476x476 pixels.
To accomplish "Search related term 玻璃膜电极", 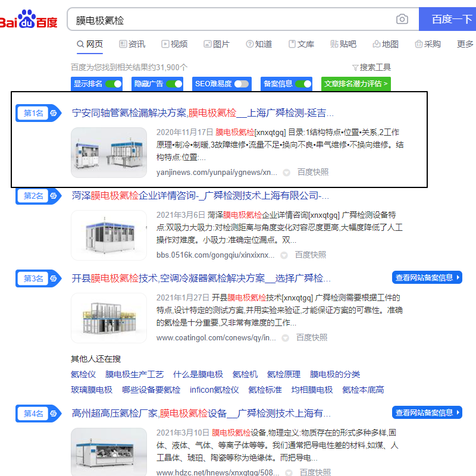I will (x=92, y=390).
